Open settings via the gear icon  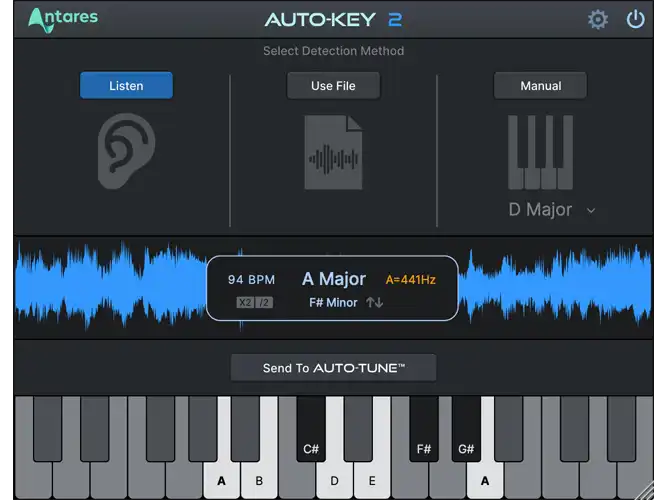[x=598, y=20]
